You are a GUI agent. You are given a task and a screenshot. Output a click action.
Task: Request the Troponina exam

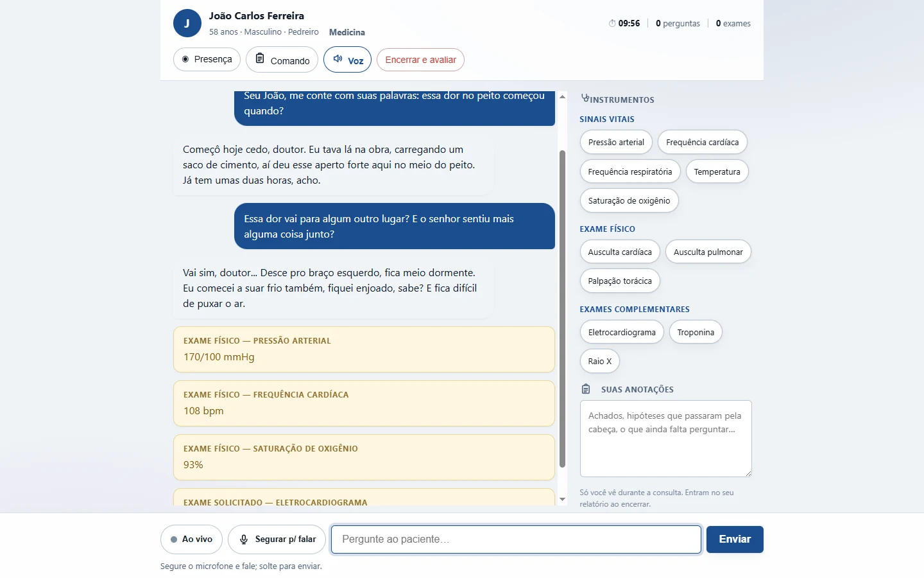(x=696, y=332)
